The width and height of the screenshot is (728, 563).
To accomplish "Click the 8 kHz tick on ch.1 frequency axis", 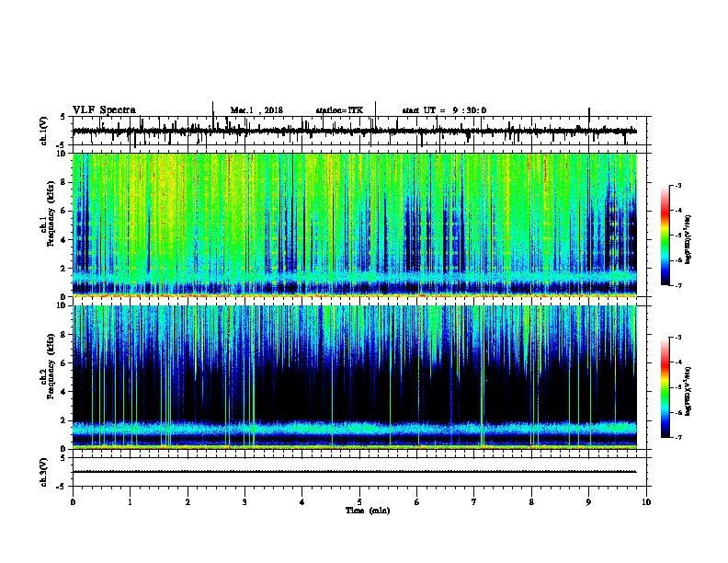I will click(x=63, y=182).
